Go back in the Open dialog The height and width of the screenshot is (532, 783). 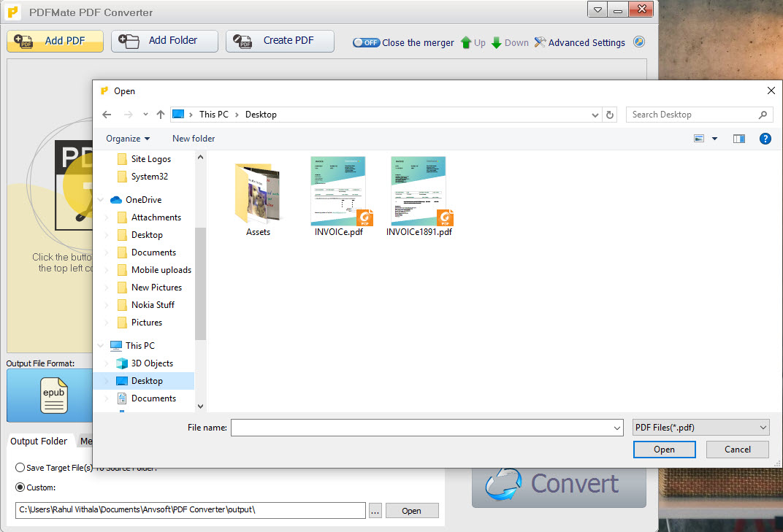click(107, 115)
